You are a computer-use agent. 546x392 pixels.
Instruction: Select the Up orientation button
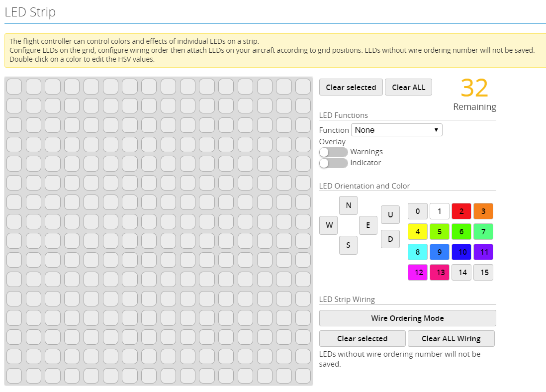pyautogui.click(x=390, y=214)
